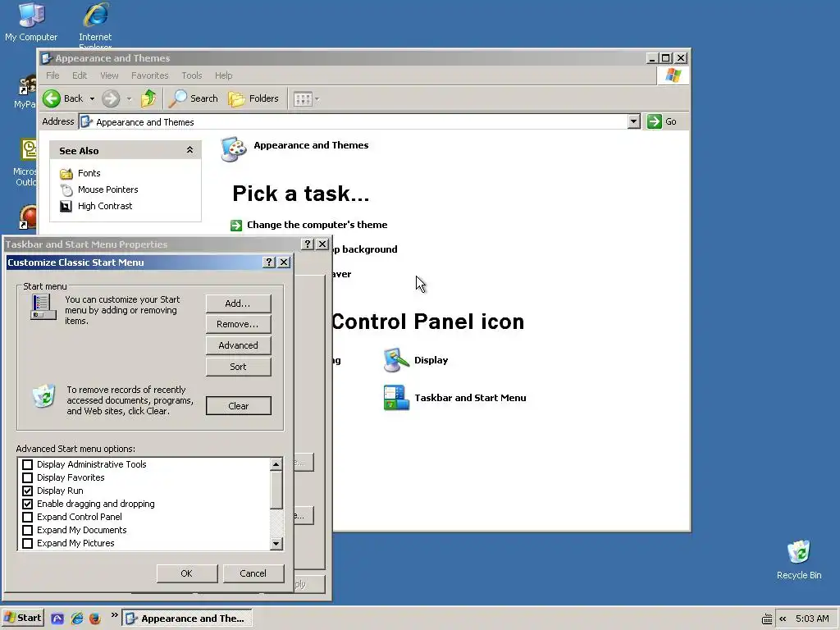Click the options list scrollbar thumb
The image size is (840, 630).
click(276, 491)
